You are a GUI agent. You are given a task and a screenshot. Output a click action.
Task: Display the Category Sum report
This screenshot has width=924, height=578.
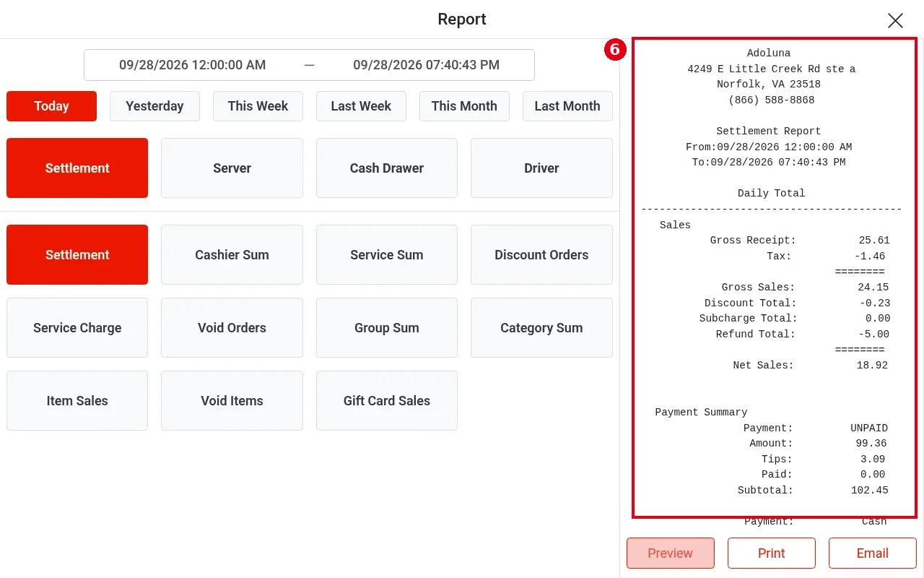pyautogui.click(x=541, y=328)
